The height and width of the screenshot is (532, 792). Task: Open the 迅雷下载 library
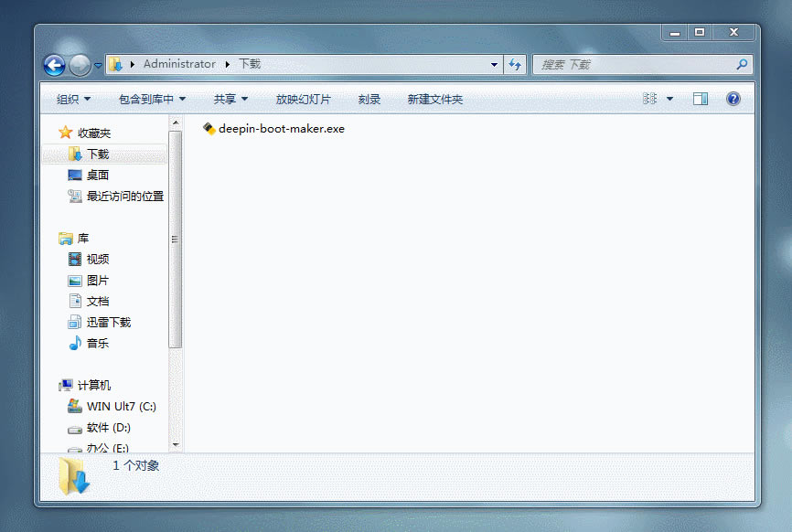(109, 323)
